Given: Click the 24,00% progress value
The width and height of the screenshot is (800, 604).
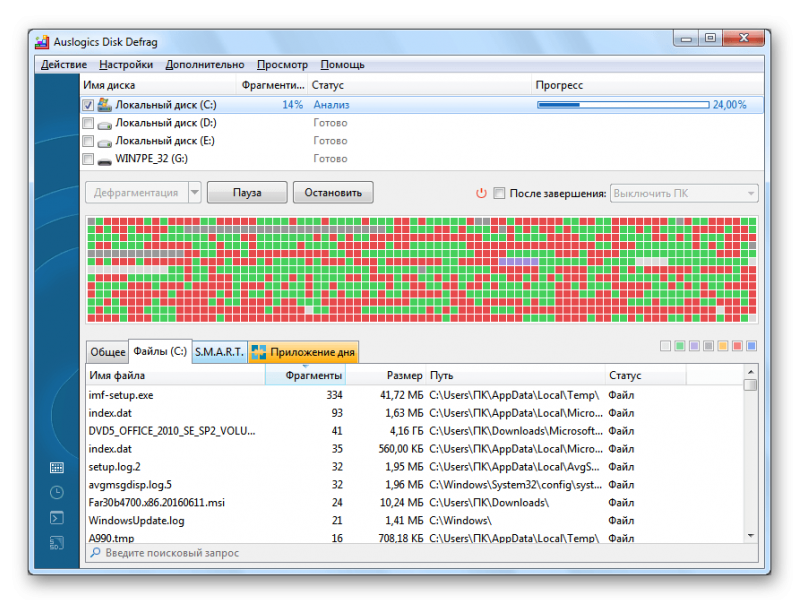Looking at the screenshot, I should click(x=730, y=105).
